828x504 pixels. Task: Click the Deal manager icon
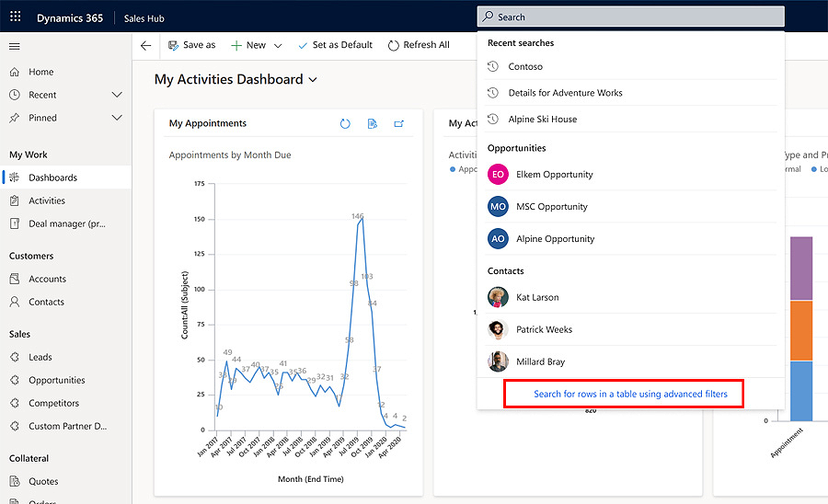click(15, 223)
